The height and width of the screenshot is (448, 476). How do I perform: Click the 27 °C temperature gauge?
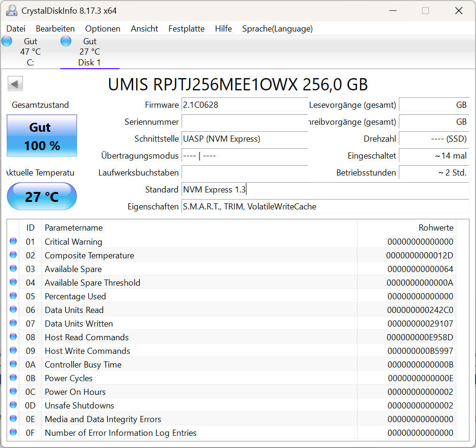(x=41, y=196)
